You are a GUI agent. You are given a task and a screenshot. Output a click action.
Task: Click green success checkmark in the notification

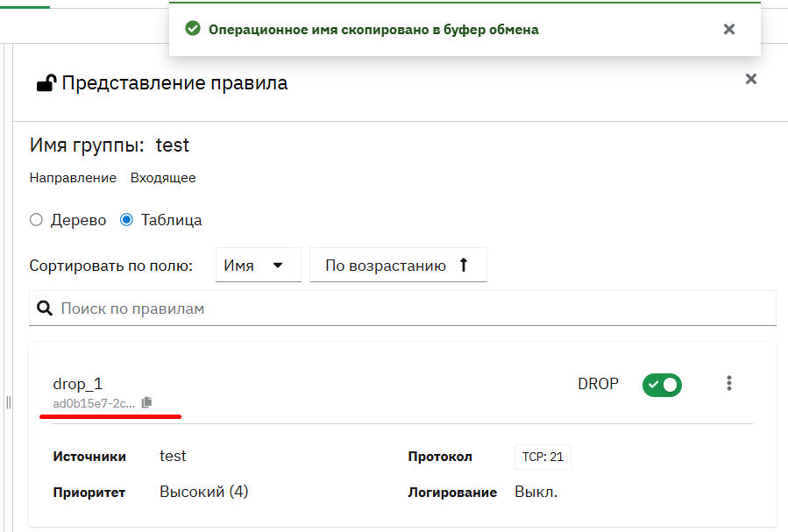point(193,29)
